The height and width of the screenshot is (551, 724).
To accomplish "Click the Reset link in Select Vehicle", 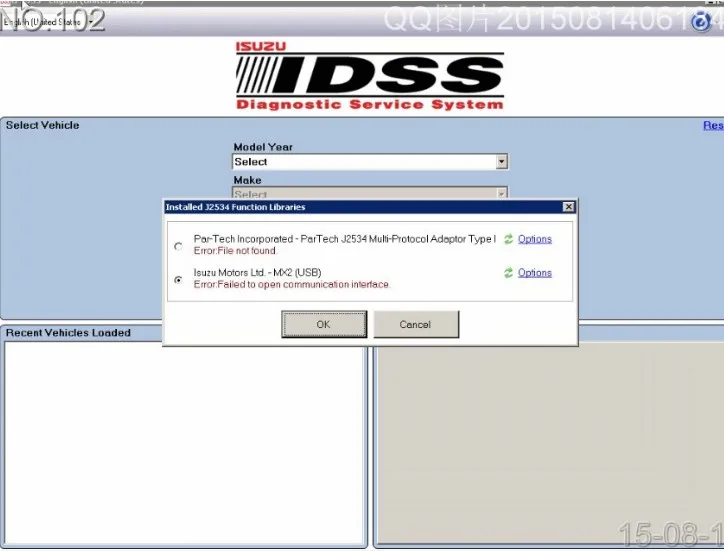I will [x=713, y=126].
